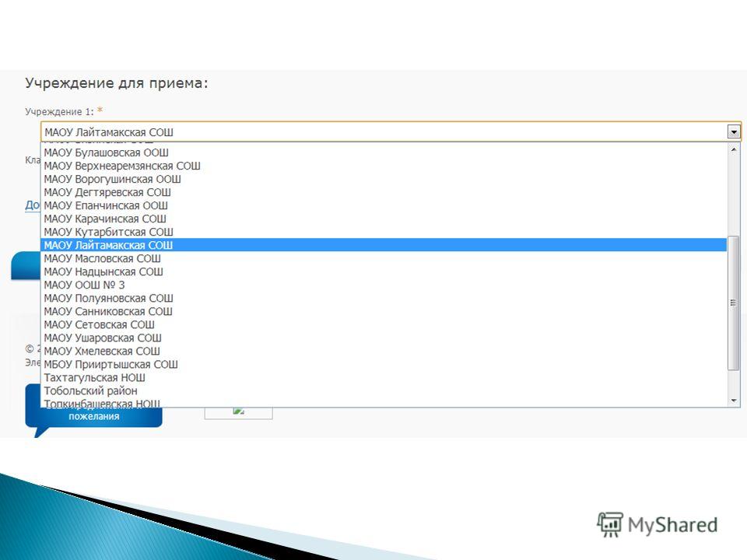Pick МАОУ Санниковская СОШ from list

(x=384, y=311)
